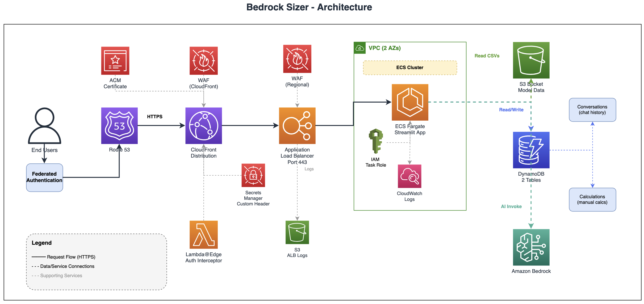The height and width of the screenshot is (304, 644).
Task: Select the S3 Bucket Model Data icon
Action: pos(531,60)
